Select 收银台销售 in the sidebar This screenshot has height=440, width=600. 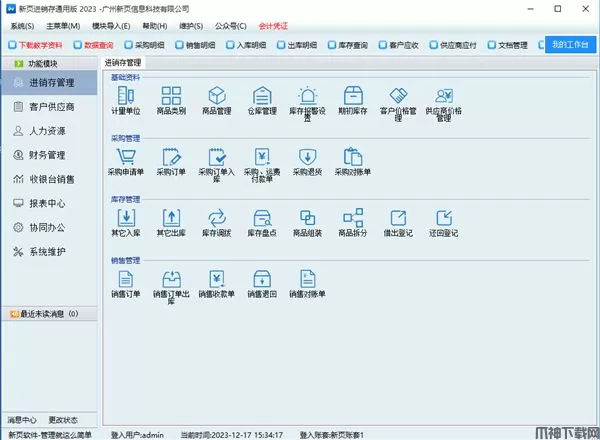[x=49, y=179]
